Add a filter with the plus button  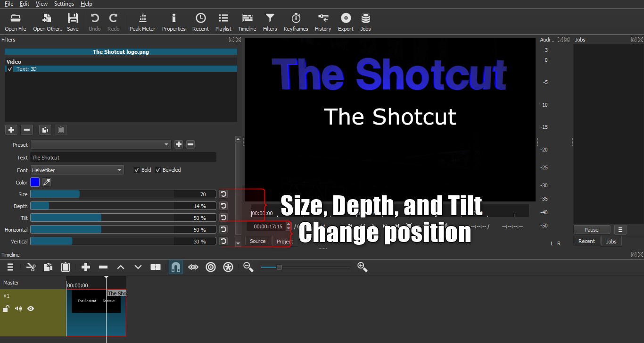coord(11,130)
